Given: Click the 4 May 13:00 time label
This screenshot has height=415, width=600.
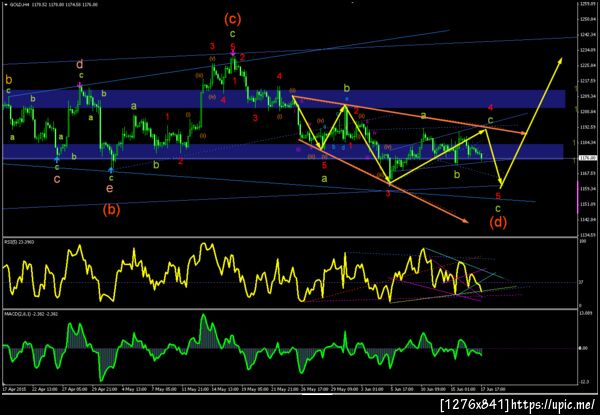Looking at the screenshot, I should (132, 389).
